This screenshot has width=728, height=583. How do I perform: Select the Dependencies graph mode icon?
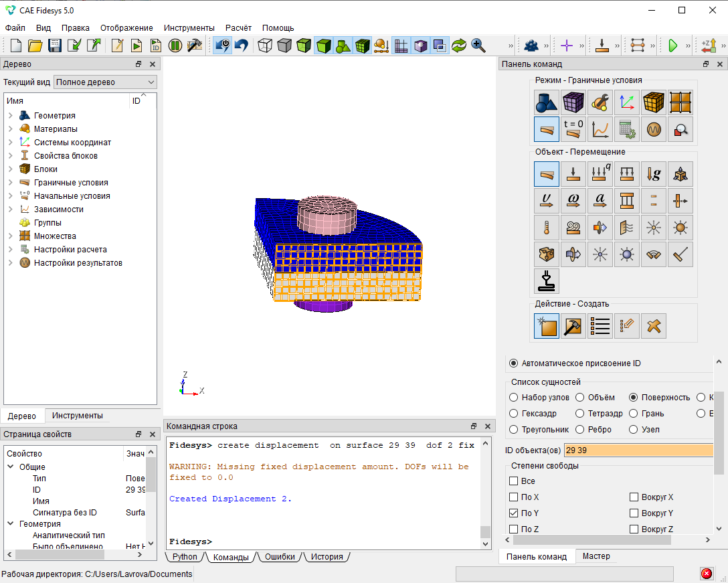tap(600, 129)
